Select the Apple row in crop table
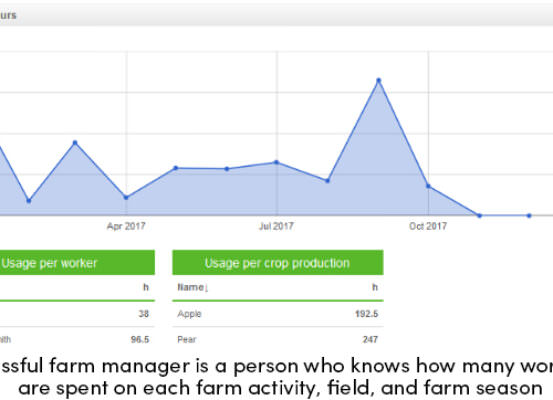The image size is (553, 400). click(x=278, y=314)
